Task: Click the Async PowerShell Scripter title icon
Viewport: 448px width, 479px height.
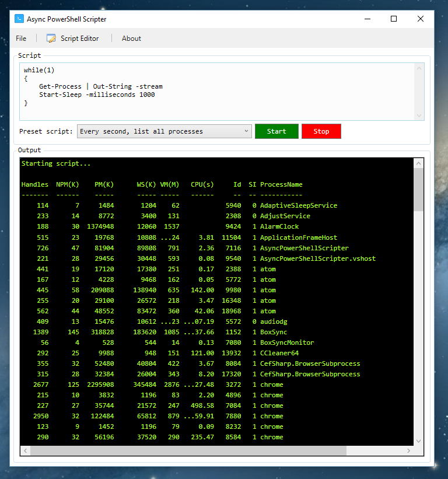Action: tap(19, 19)
